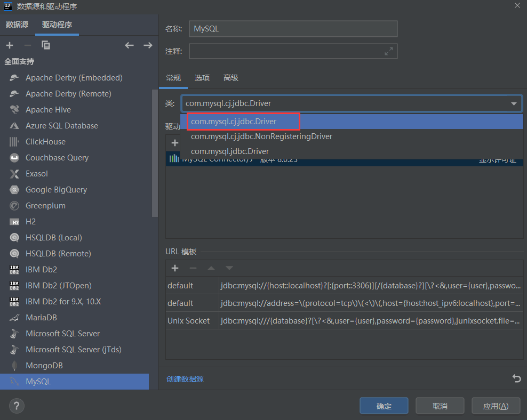The image size is (527, 420).
Task: Click the 取消 button
Action: pyautogui.click(x=440, y=406)
